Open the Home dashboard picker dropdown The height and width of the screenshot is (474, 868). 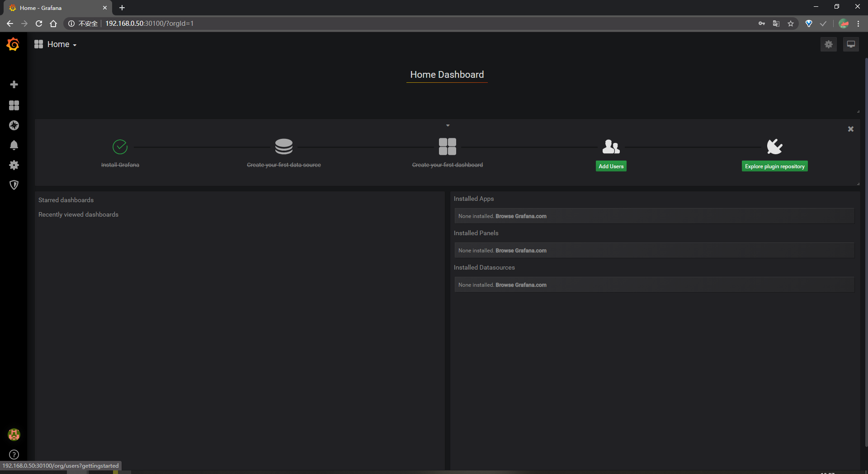coord(55,44)
